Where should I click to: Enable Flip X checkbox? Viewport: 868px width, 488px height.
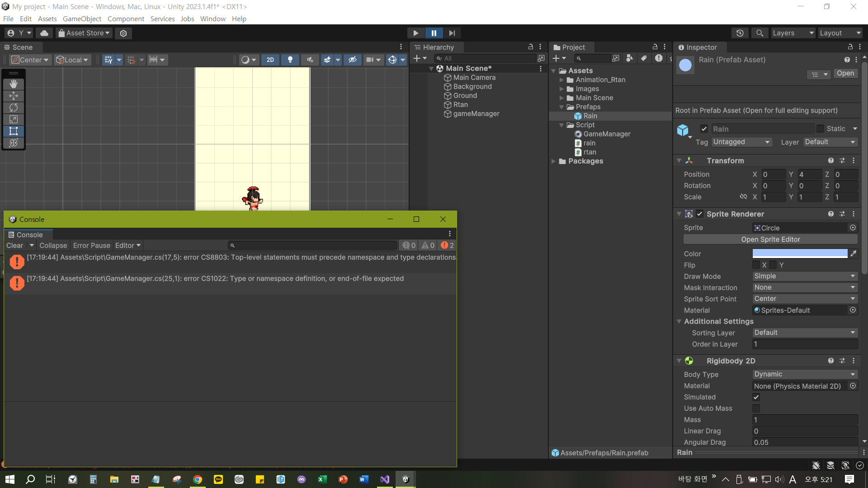pos(756,265)
